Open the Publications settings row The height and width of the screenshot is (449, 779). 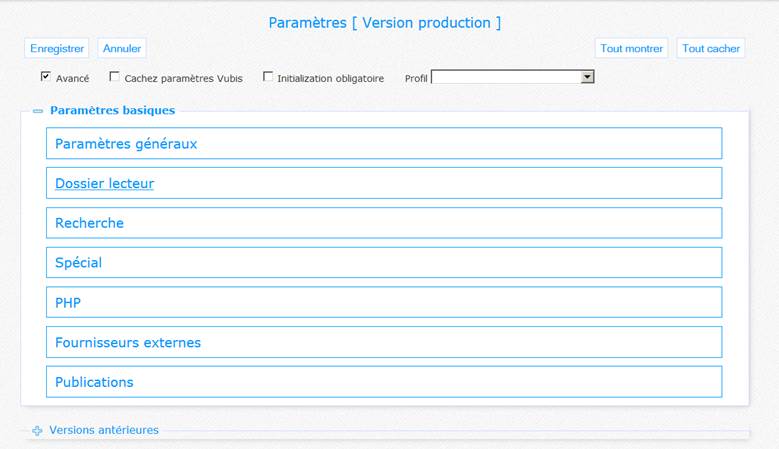384,382
